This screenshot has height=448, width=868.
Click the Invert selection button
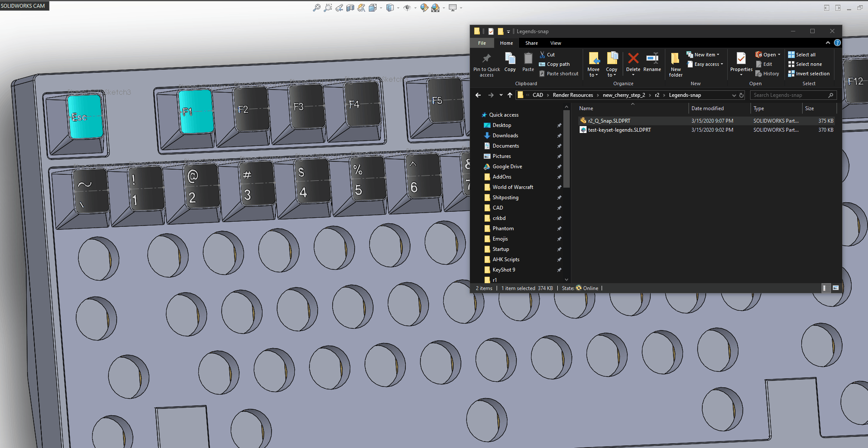(x=809, y=74)
